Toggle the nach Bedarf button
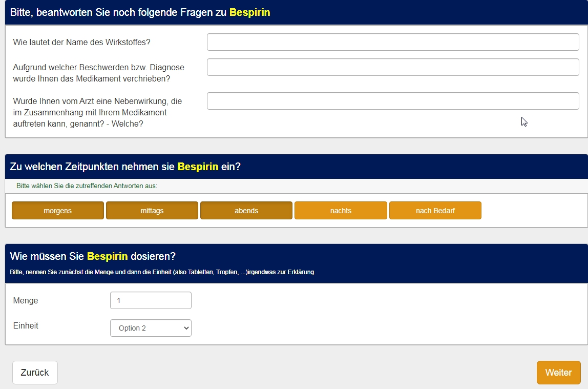 click(x=435, y=211)
